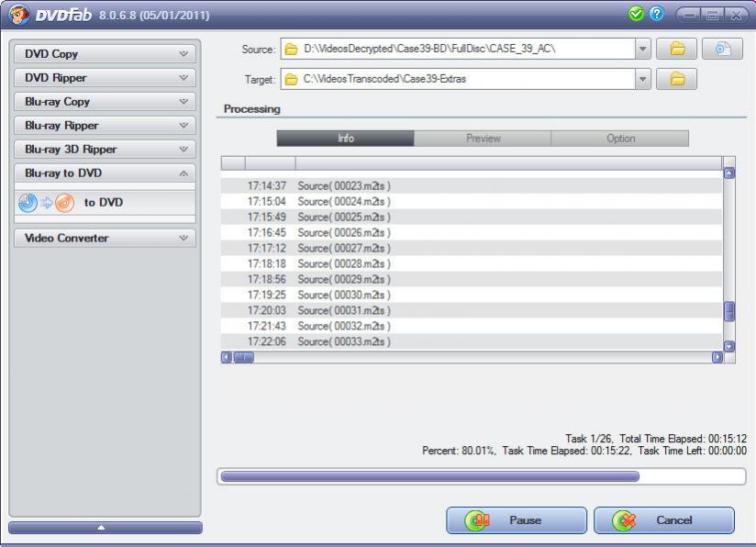The height and width of the screenshot is (547, 756).
Task: Click the log list vertical scrollbar thumb
Action: click(729, 311)
